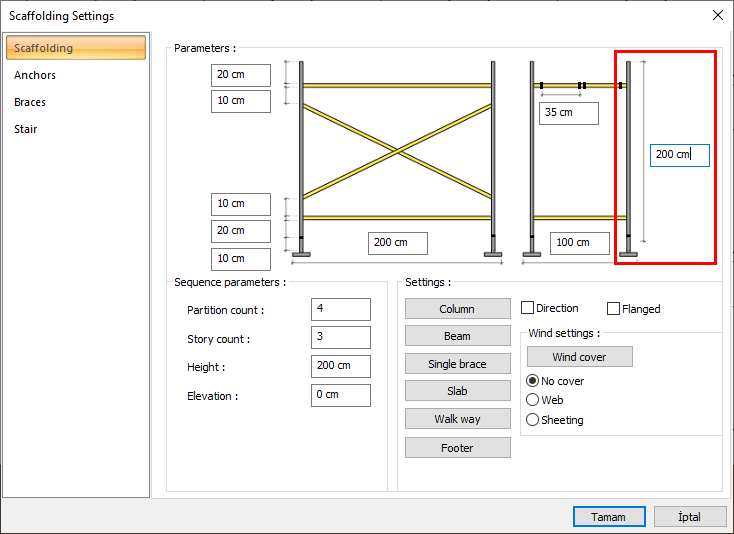Screen dimensions: 734x534
Task: Enable the Direction checkbox
Action: 528,309
